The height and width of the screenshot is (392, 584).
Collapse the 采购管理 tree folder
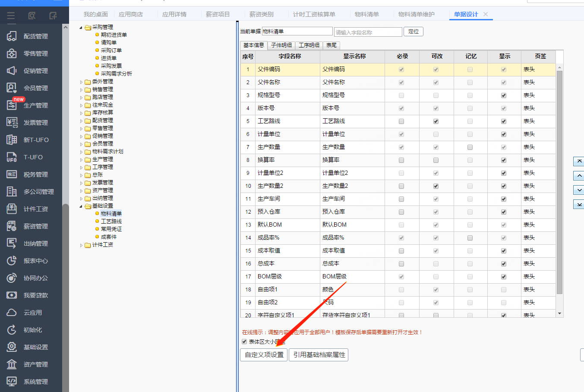81,27
